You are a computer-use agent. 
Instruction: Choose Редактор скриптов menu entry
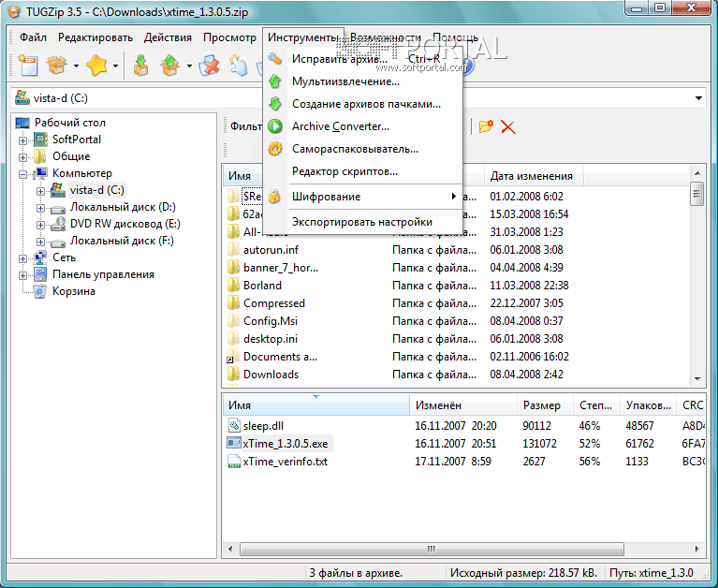click(x=362, y=171)
